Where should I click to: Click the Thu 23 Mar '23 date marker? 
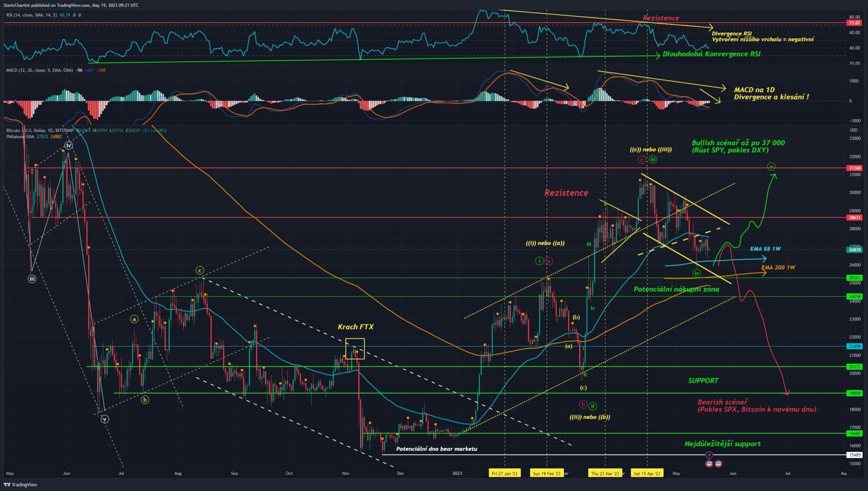tap(605, 473)
